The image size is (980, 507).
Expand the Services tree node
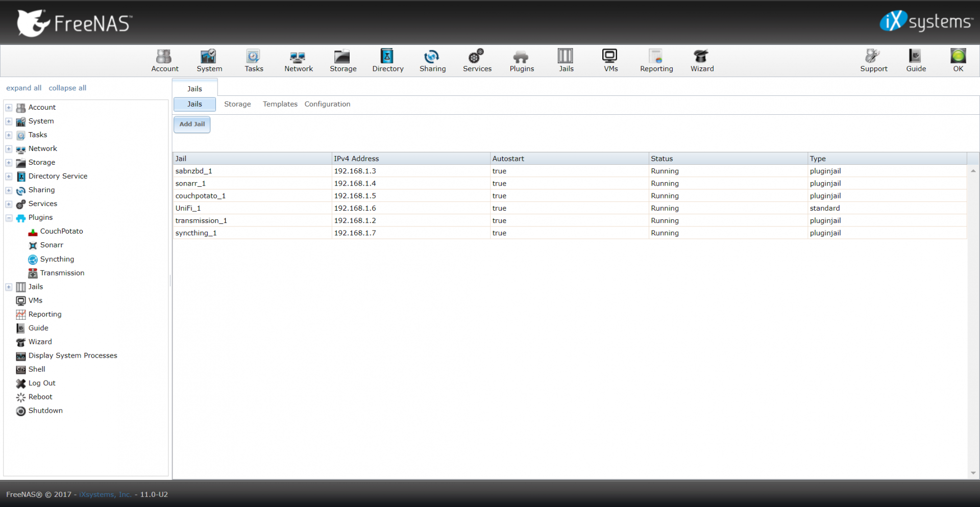[x=9, y=204]
